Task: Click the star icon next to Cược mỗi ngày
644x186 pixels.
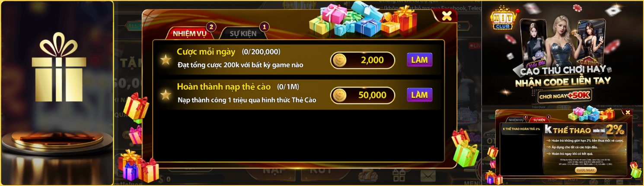Action: [x=166, y=60]
